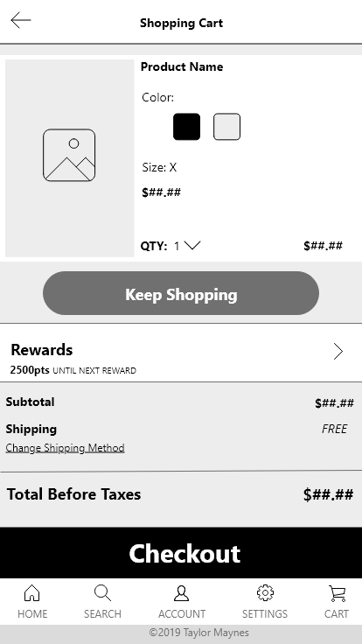Tap the Search magnifier icon

[102, 592]
